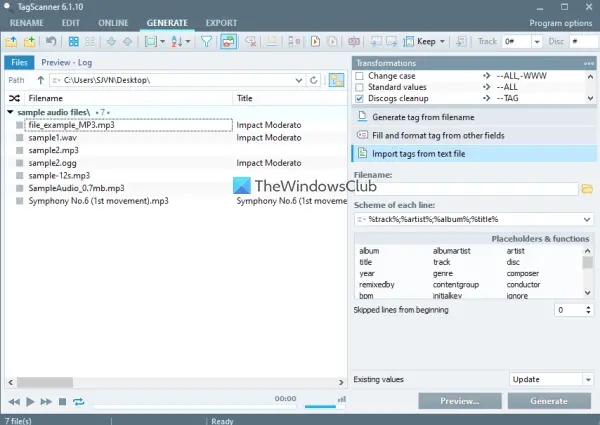Image resolution: width=600 pixels, height=425 pixels.
Task: Toggle the folder tree view icon beside path
Action: (x=336, y=80)
